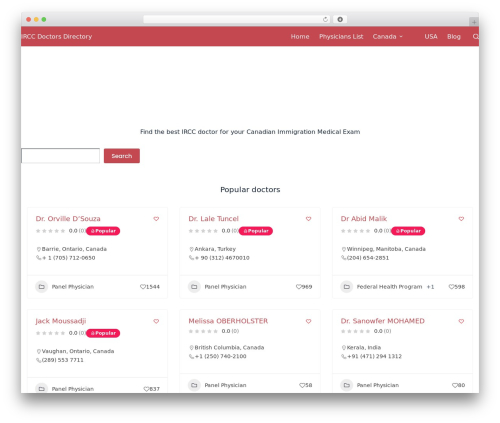Click the folder icon in Jack Moussadji's card

coord(42,389)
